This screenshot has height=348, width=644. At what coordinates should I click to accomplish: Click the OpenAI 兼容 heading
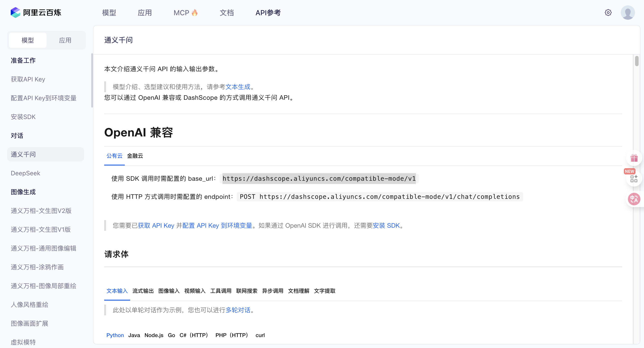tap(138, 132)
